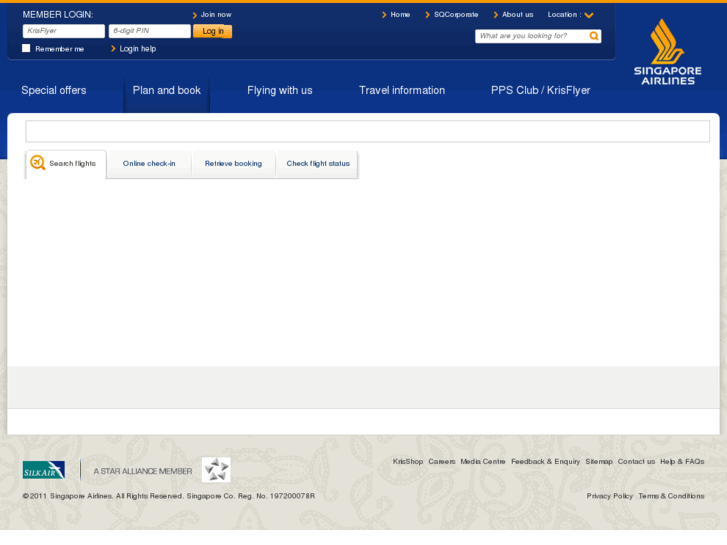
Task: Follow the Join now link
Action: (x=216, y=15)
